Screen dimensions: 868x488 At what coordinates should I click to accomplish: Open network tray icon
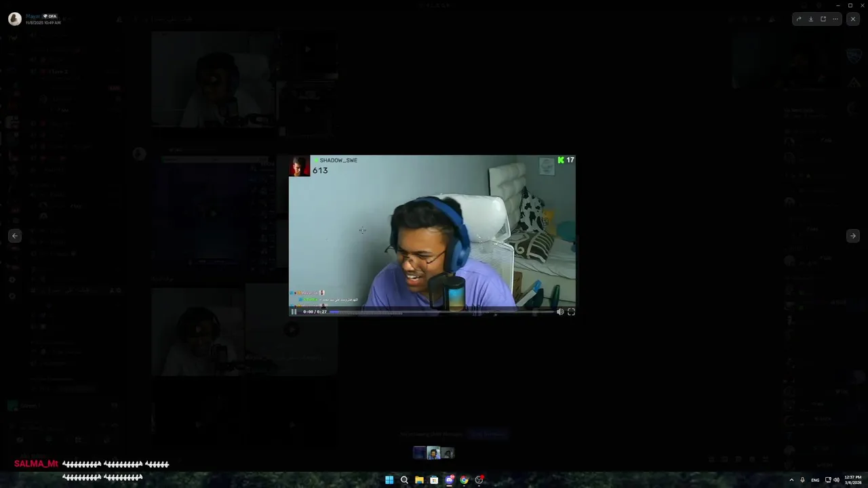point(828,480)
